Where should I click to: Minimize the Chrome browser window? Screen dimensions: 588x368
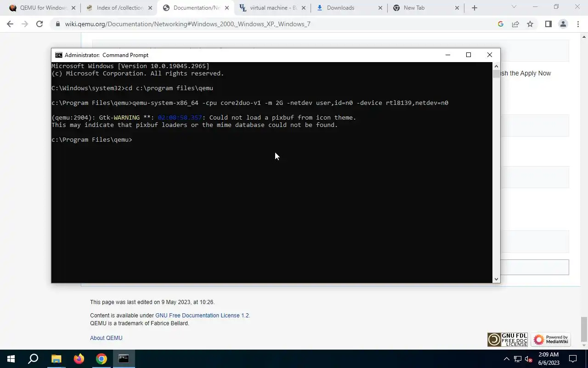click(535, 6)
